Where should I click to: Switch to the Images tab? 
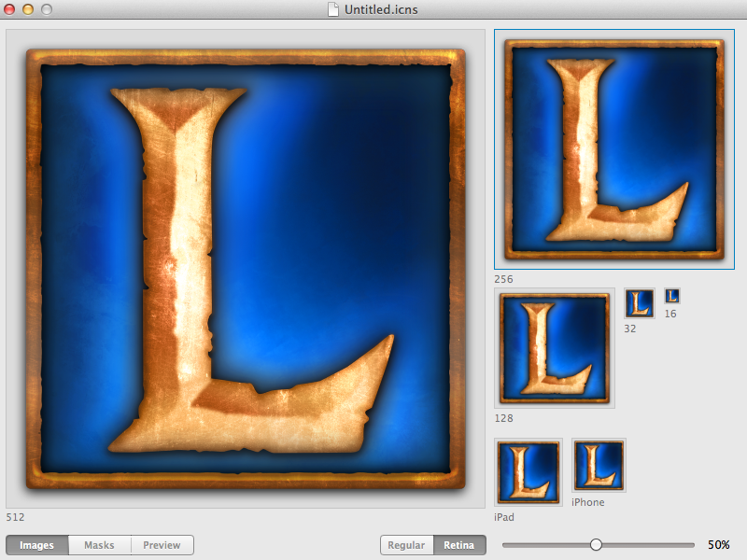(x=36, y=545)
